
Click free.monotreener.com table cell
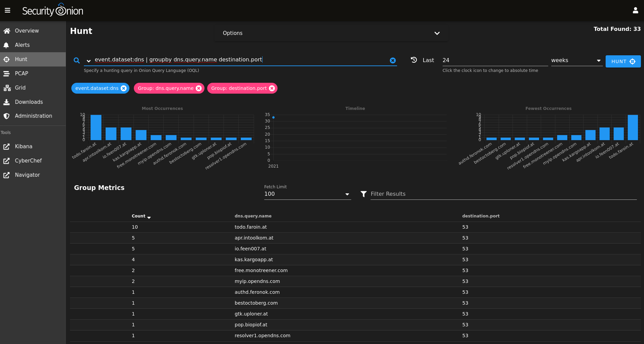(x=261, y=270)
